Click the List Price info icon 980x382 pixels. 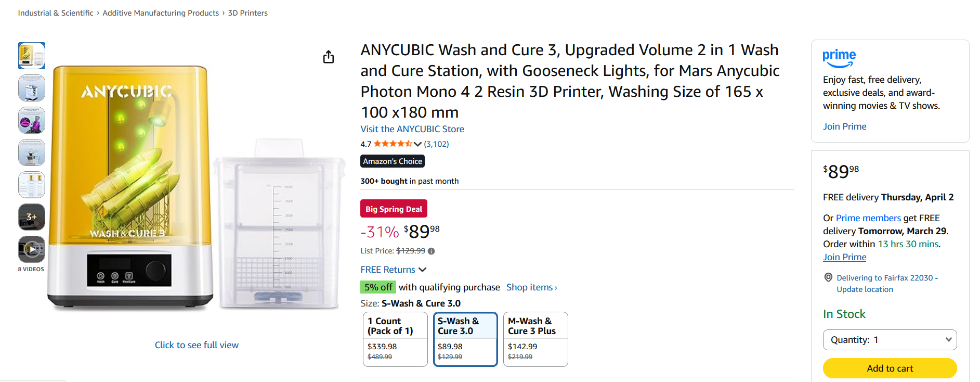tap(431, 251)
